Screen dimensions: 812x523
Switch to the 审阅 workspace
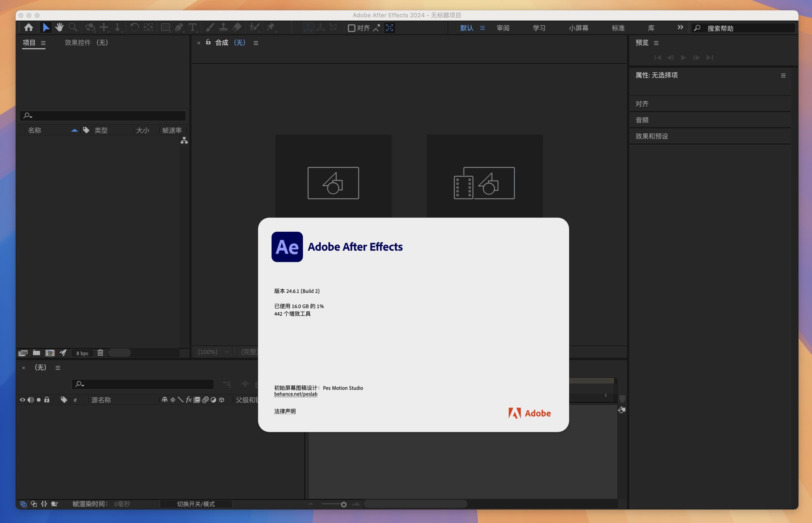click(x=503, y=28)
